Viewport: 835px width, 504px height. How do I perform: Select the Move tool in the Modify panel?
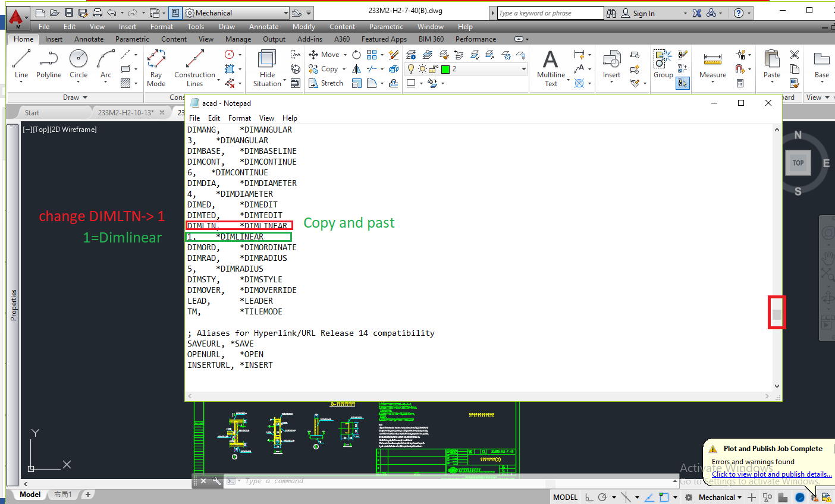tap(327, 54)
